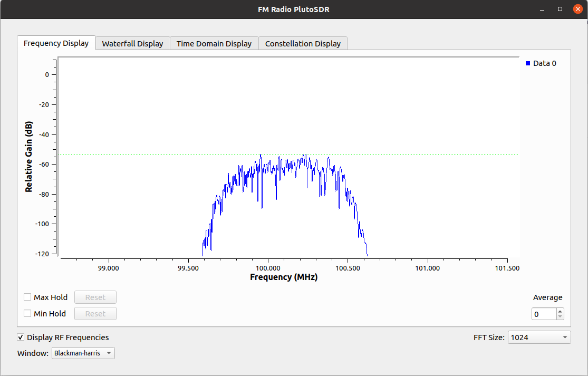Select the Constellation Display tab
The height and width of the screenshot is (376, 588).
tap(303, 44)
